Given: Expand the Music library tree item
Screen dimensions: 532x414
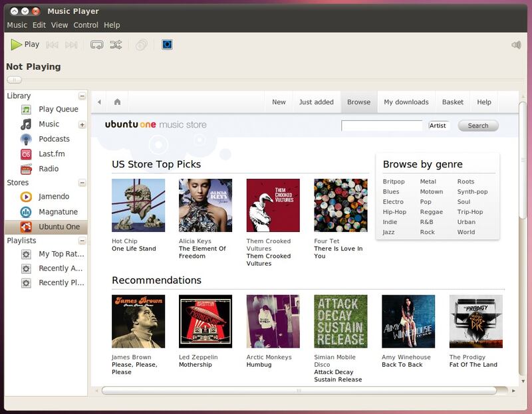Looking at the screenshot, I should [x=82, y=124].
